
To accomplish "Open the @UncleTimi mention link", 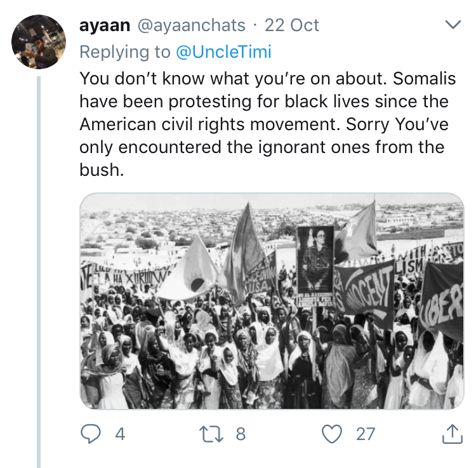I will click(223, 52).
